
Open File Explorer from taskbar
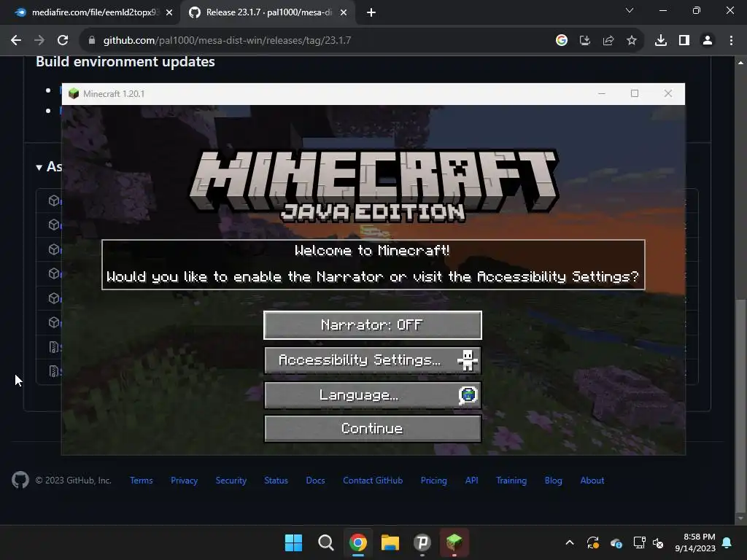[x=390, y=542]
